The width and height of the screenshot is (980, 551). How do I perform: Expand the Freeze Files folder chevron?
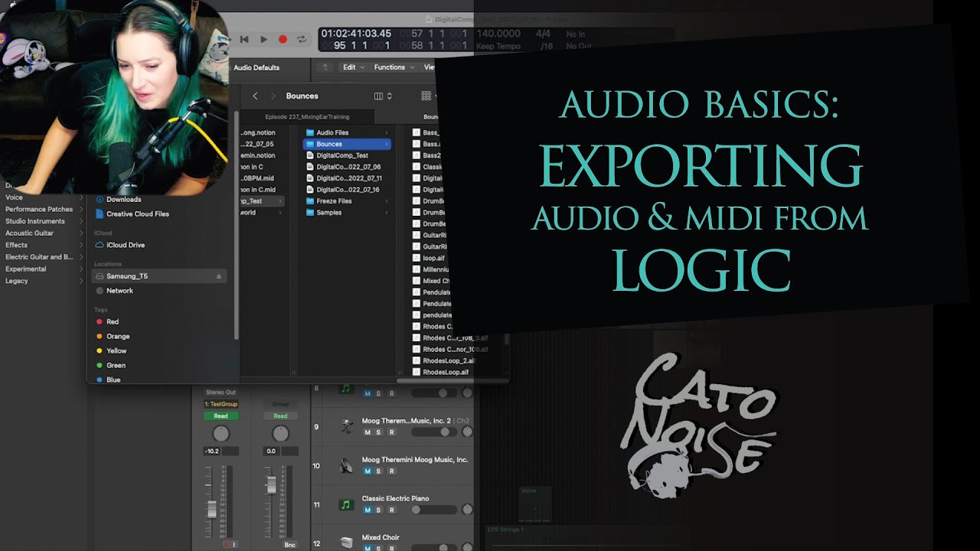click(387, 201)
